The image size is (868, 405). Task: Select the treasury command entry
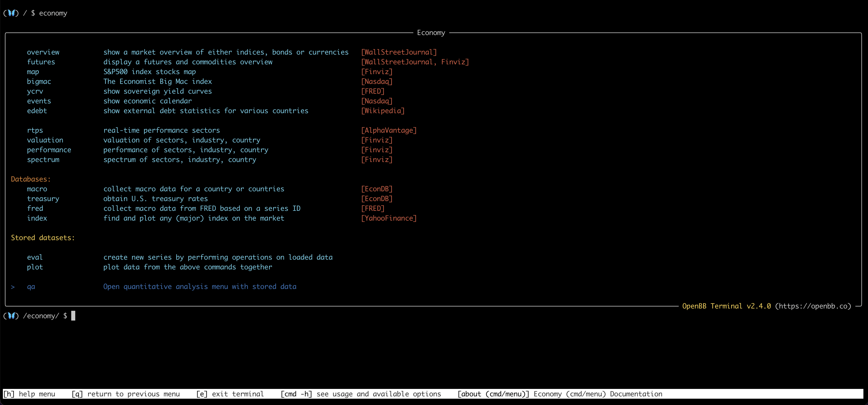pos(43,199)
